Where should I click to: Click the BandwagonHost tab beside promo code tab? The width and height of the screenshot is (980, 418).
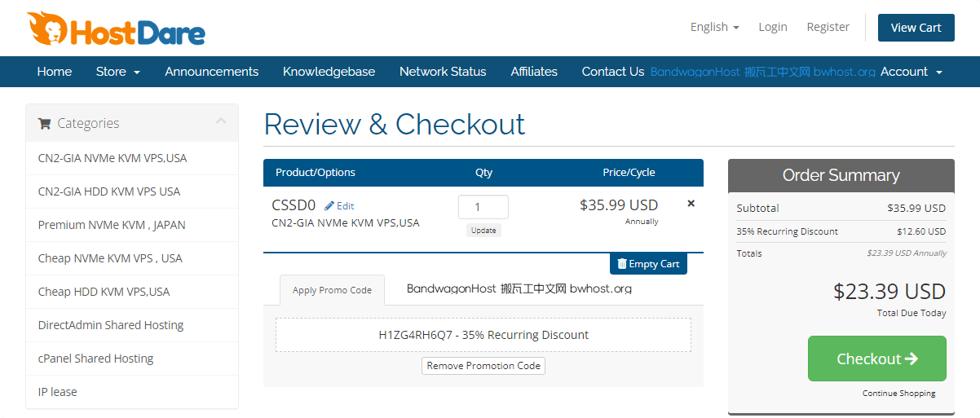(x=519, y=288)
